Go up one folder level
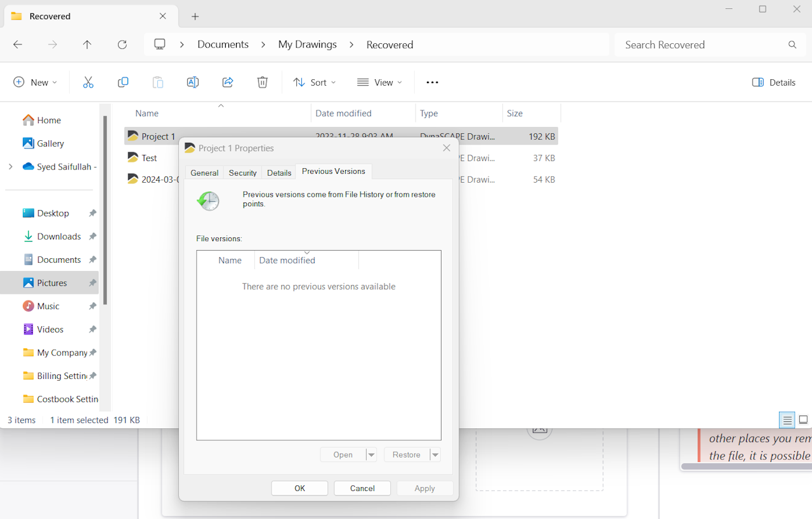The width and height of the screenshot is (812, 519). pyautogui.click(x=88, y=44)
